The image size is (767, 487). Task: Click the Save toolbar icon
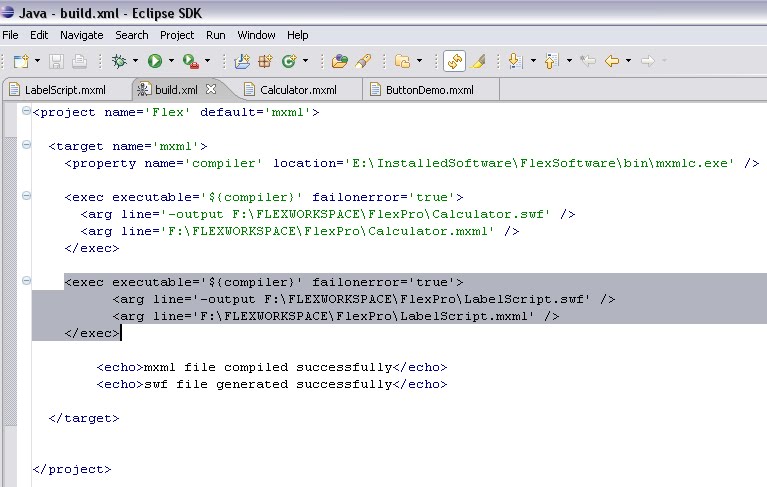point(56,61)
